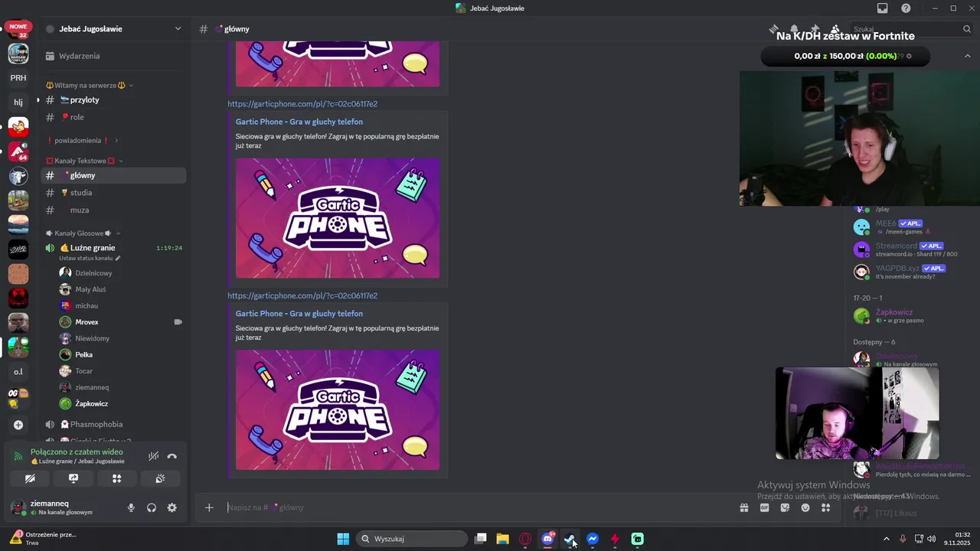The width and height of the screenshot is (980, 551).
Task: Open Windows Start menu
Action: pyautogui.click(x=343, y=539)
